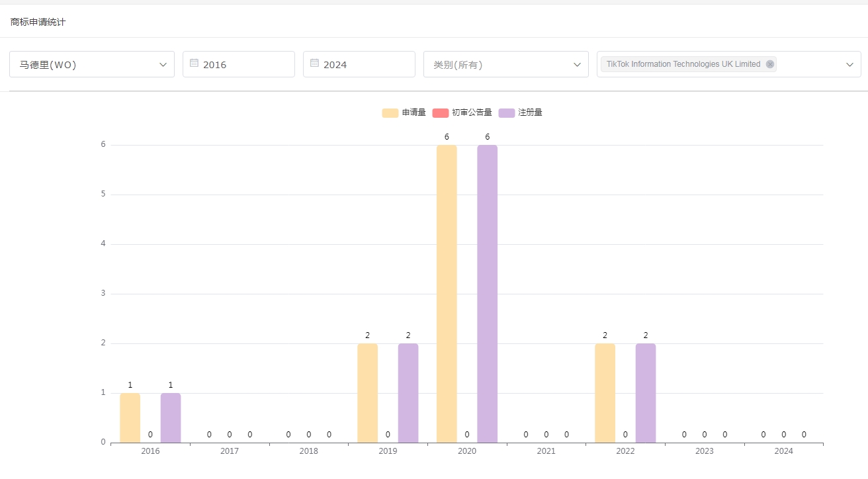Screen dimensions: 868x479
Task: Click the 2022 purple registration bar
Action: click(646, 393)
